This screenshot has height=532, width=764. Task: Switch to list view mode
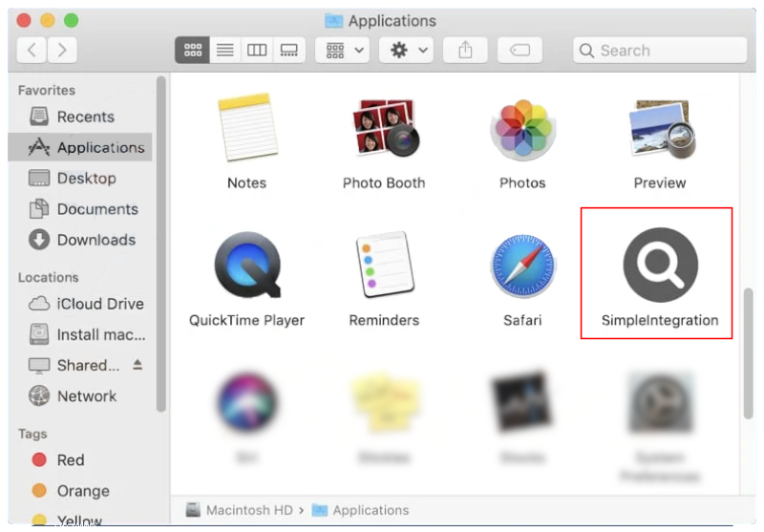click(224, 50)
